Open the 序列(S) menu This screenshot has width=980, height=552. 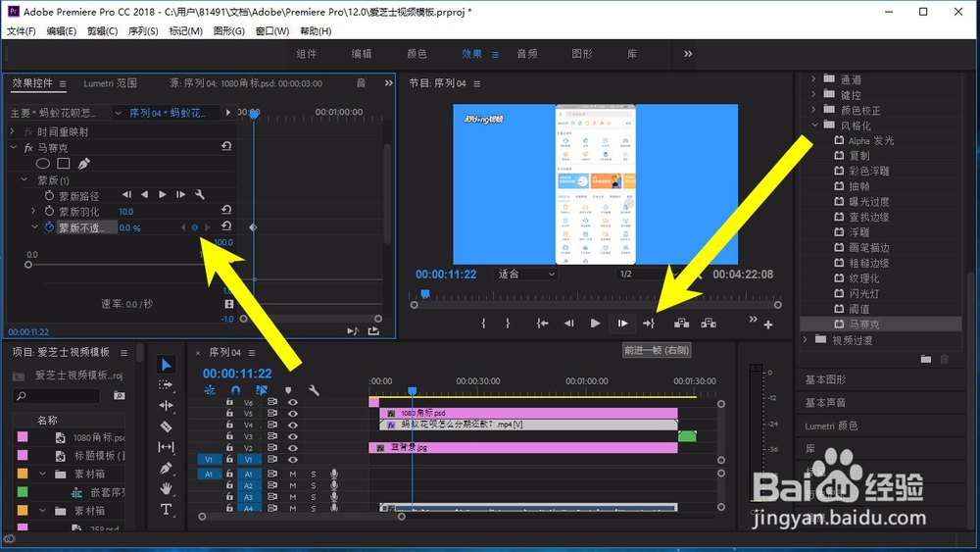coord(143,30)
